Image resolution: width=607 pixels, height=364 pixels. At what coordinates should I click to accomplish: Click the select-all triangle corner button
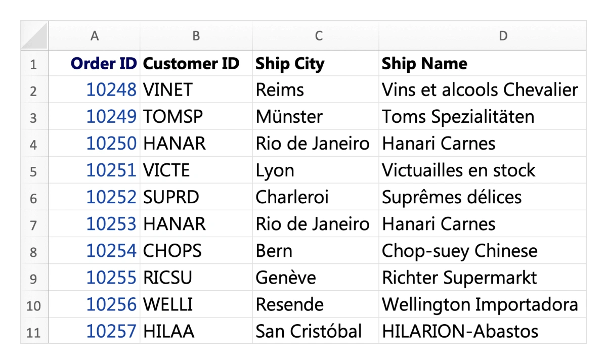click(34, 35)
